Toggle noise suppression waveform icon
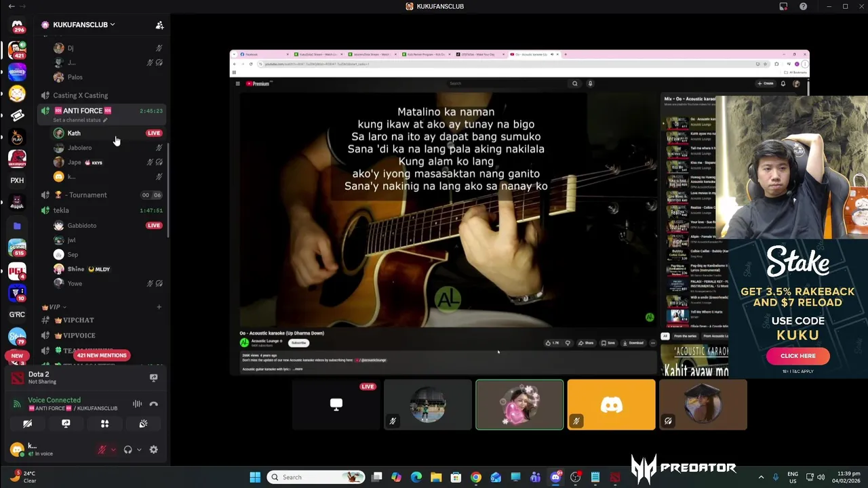This screenshot has width=868, height=488. [138, 404]
